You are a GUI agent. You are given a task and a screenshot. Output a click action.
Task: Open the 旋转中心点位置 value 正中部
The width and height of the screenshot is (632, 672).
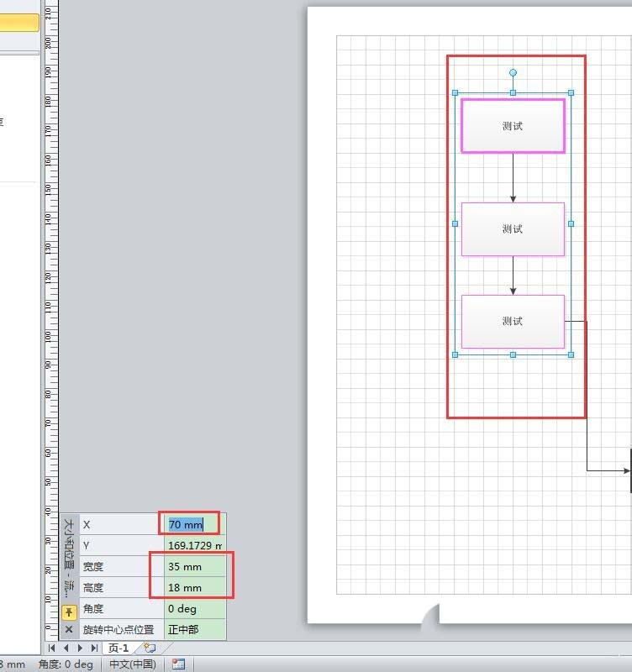(x=195, y=629)
